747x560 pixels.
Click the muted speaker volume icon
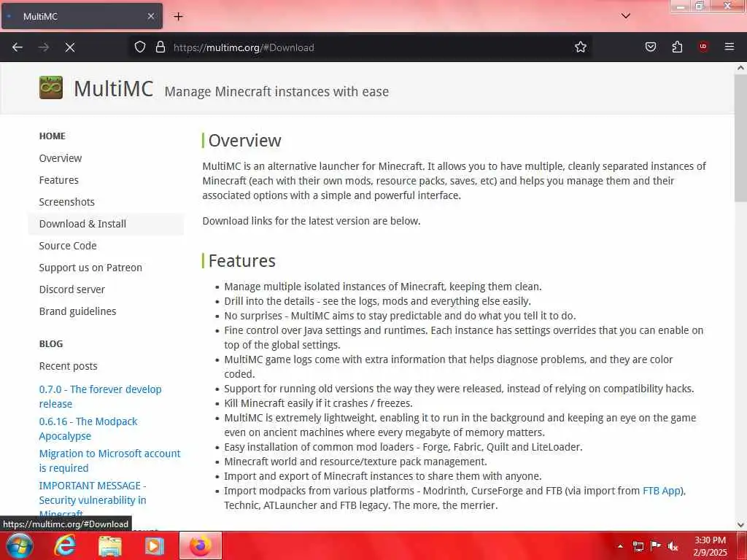[673, 546]
